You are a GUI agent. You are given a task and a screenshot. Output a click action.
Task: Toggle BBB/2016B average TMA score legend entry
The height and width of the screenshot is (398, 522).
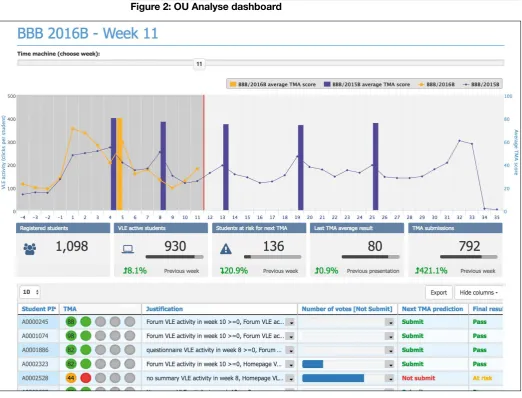pos(273,84)
